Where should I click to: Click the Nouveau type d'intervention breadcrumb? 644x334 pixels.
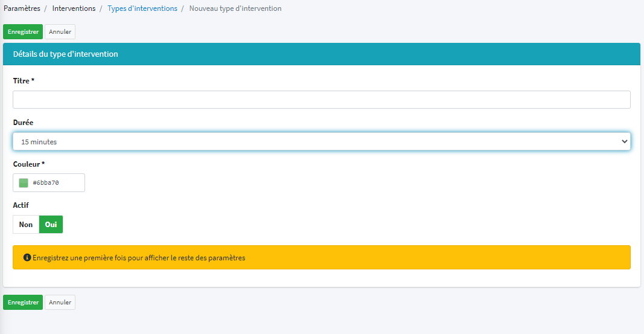(235, 8)
